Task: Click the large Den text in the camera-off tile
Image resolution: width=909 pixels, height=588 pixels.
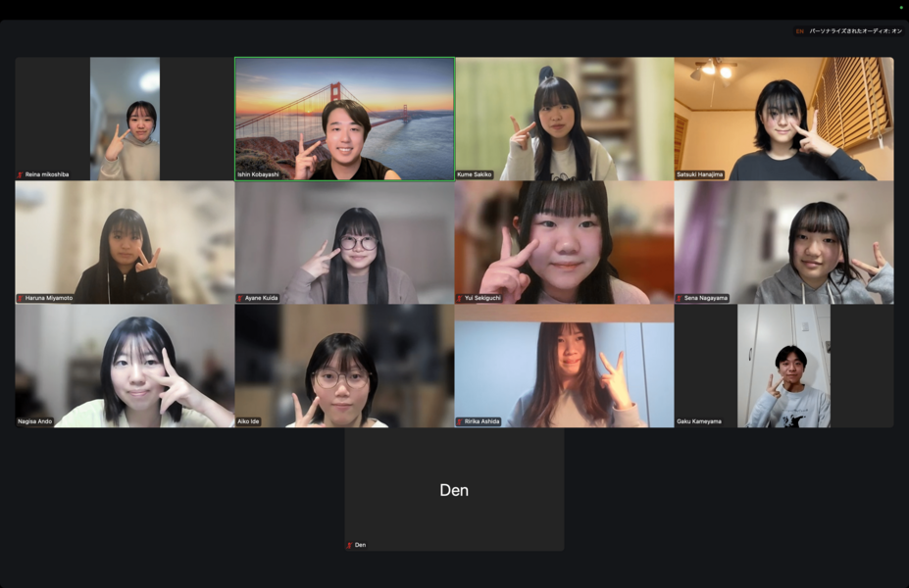Action: click(x=454, y=490)
